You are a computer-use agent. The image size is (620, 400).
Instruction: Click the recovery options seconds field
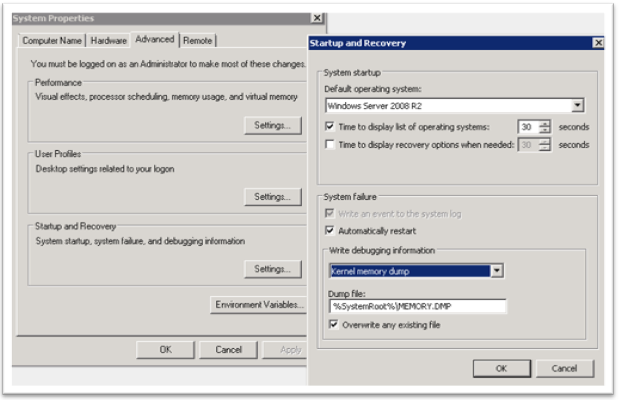(x=529, y=145)
